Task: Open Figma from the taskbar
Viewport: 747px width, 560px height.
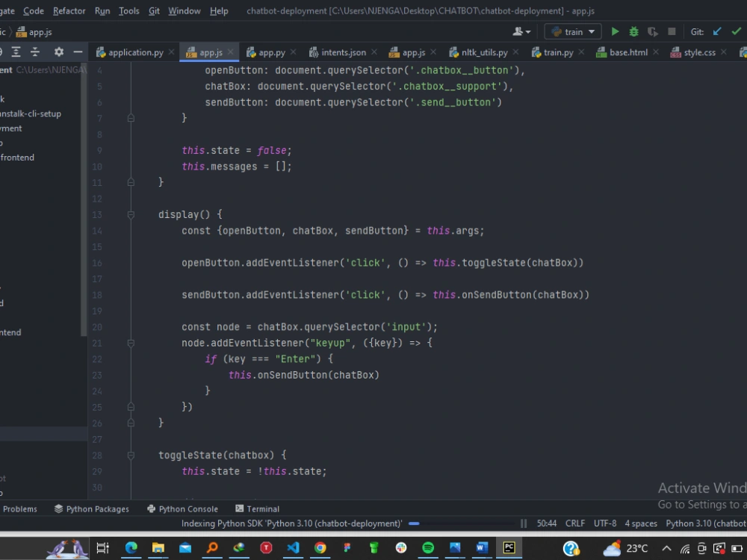Action: [347, 547]
